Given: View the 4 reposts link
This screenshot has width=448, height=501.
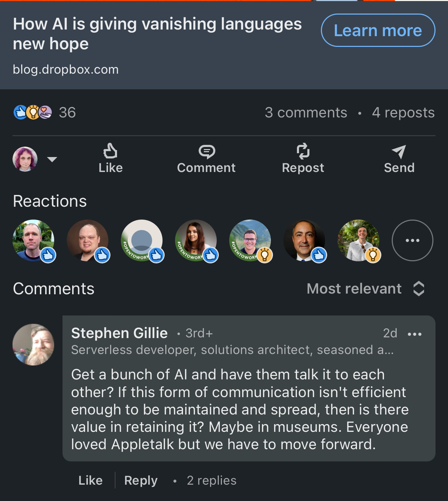Looking at the screenshot, I should (x=403, y=113).
